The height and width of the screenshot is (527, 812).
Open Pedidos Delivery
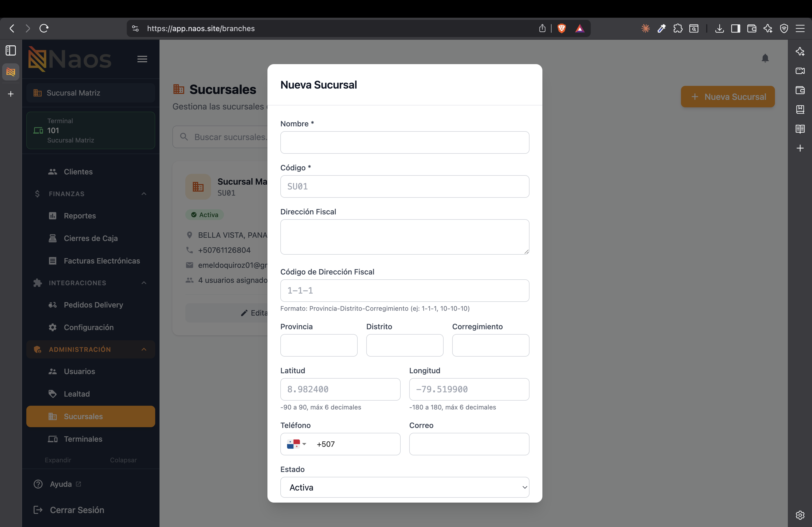click(x=91, y=305)
